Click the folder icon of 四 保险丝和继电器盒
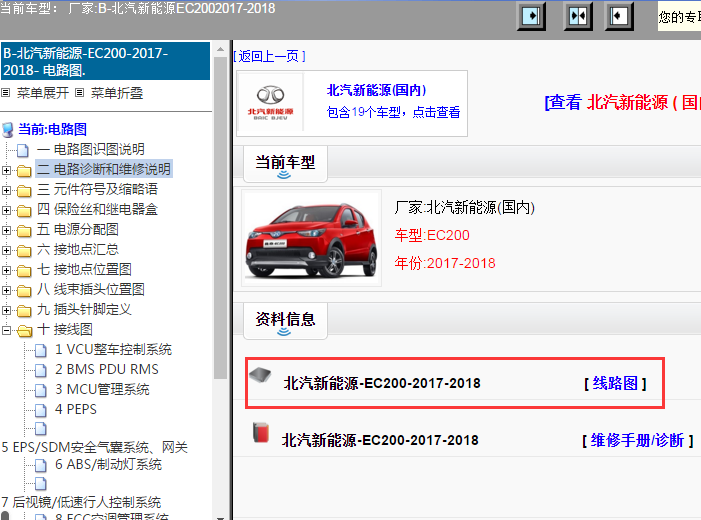This screenshot has width=701, height=520. (x=24, y=210)
